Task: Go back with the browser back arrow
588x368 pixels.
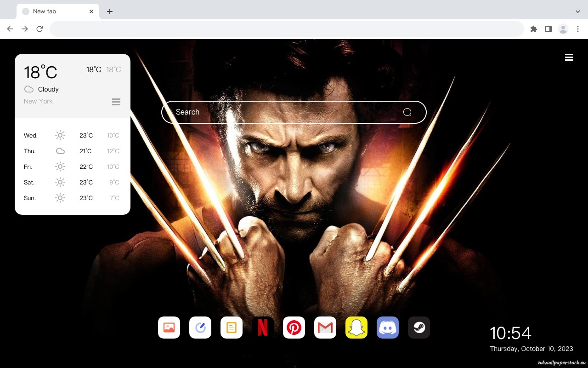Action: click(x=10, y=29)
